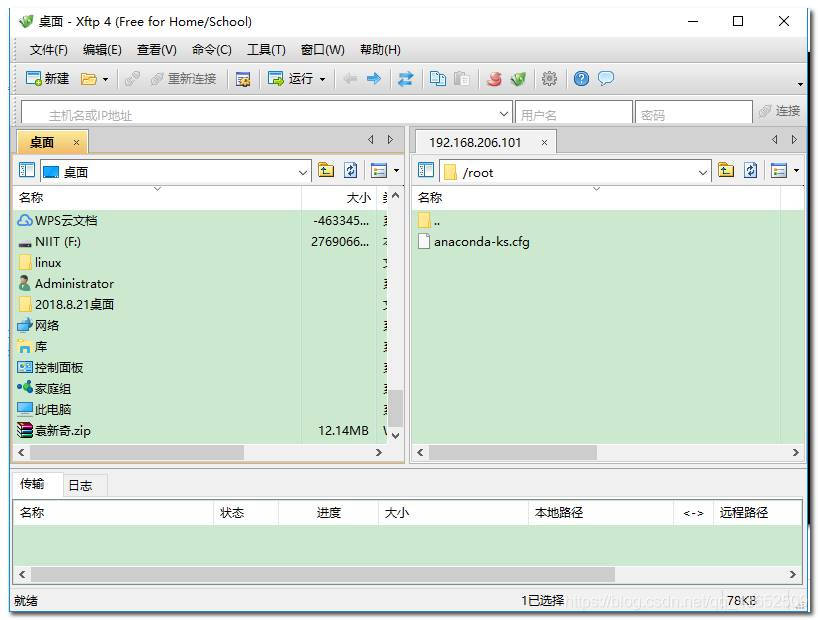The height and width of the screenshot is (620, 818).
Task: Go up one folder in local pane
Action: 326,170
